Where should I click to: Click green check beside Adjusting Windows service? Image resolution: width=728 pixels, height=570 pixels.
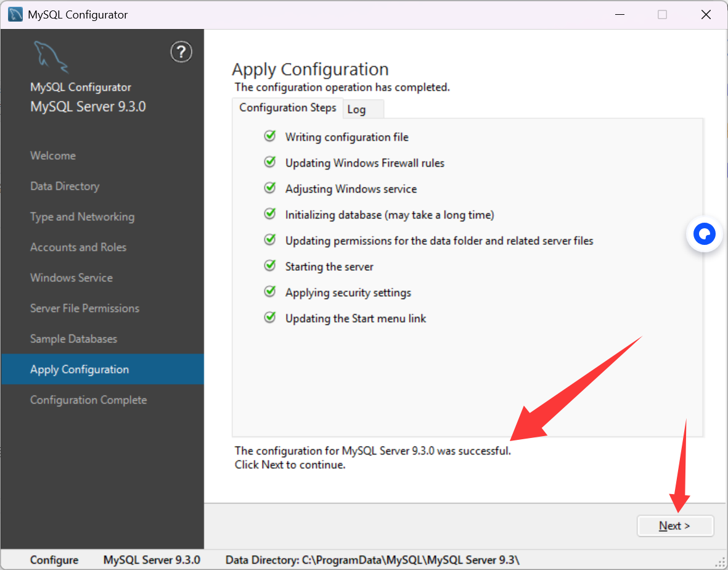coord(270,188)
